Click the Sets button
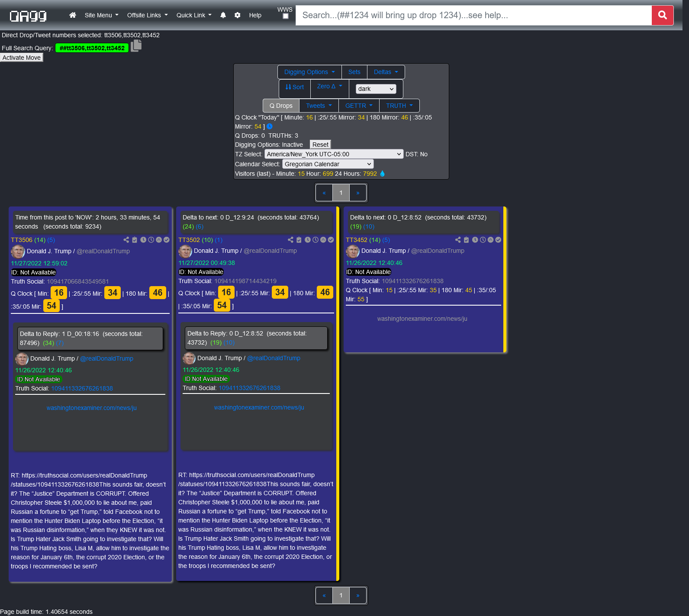The height and width of the screenshot is (616, 689). (354, 72)
